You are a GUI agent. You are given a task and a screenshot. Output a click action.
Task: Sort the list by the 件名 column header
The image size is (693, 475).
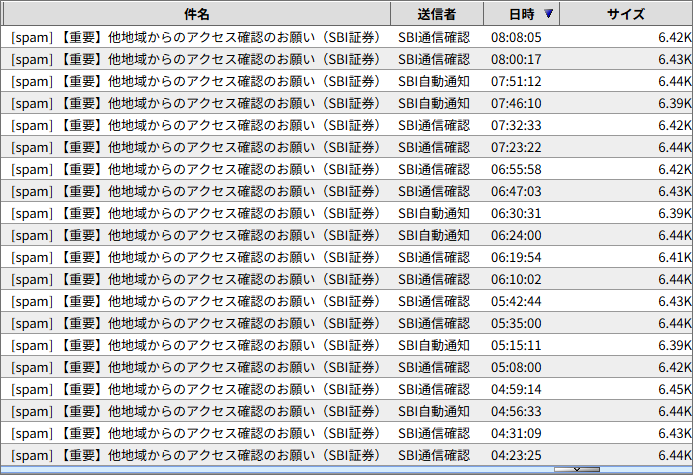point(197,14)
